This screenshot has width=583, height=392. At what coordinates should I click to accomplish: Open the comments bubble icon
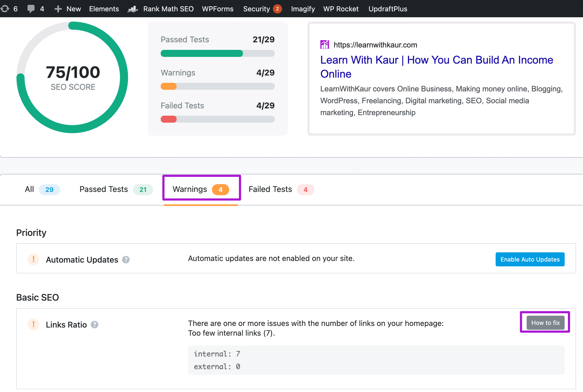31,9
